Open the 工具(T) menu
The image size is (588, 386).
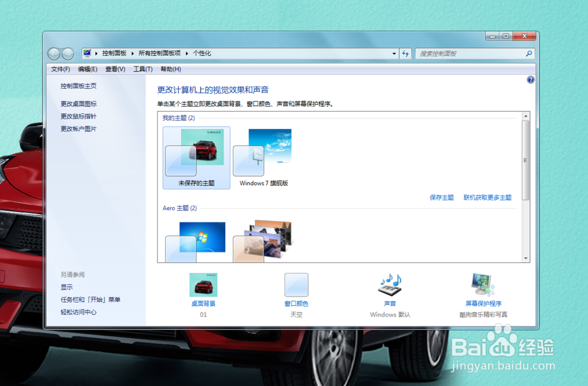[143, 69]
